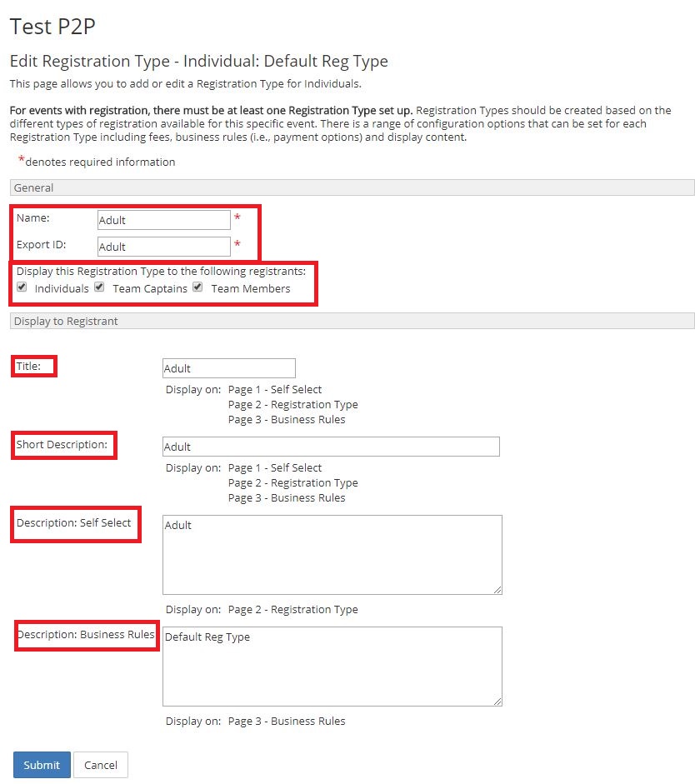Submit the registration type form

pos(42,765)
